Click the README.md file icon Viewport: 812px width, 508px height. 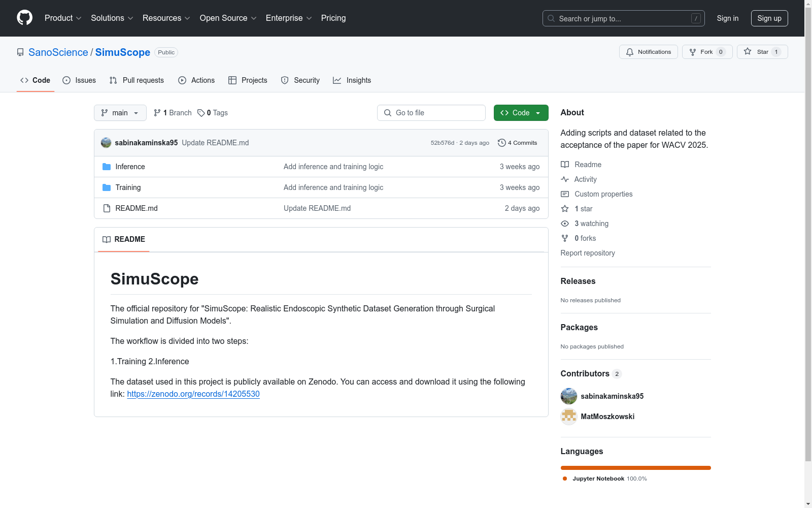107,208
